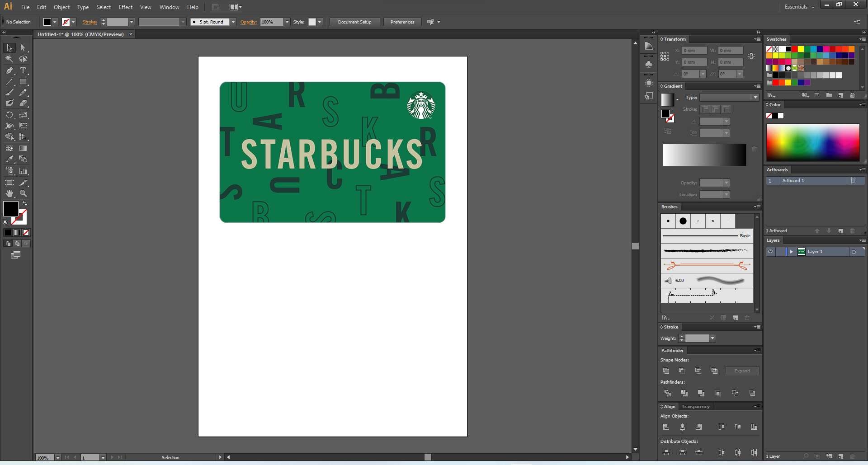This screenshot has height=465, width=868.
Task: Open the Essentials workspace dropdown
Action: [x=799, y=7]
